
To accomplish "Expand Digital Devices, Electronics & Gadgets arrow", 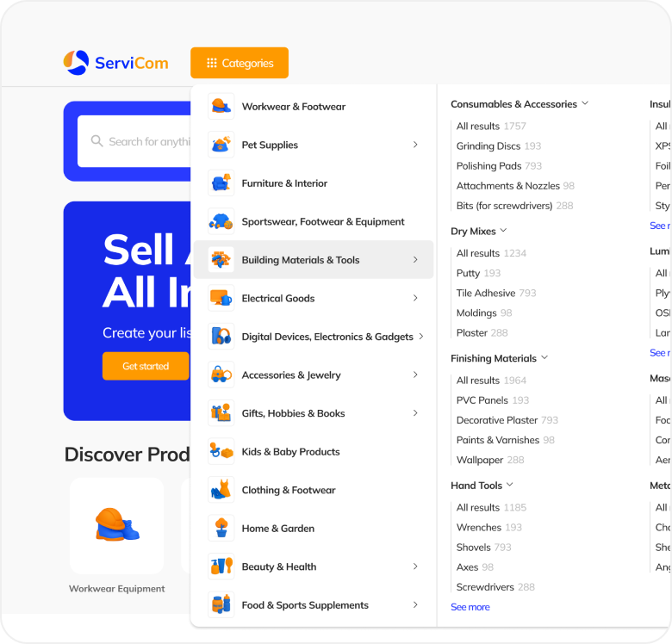I will click(x=421, y=337).
